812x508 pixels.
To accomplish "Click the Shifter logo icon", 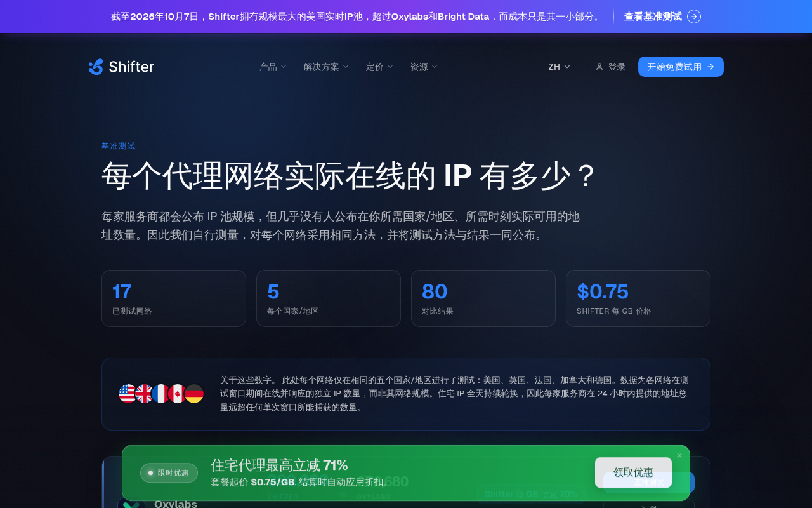I will (x=96, y=67).
